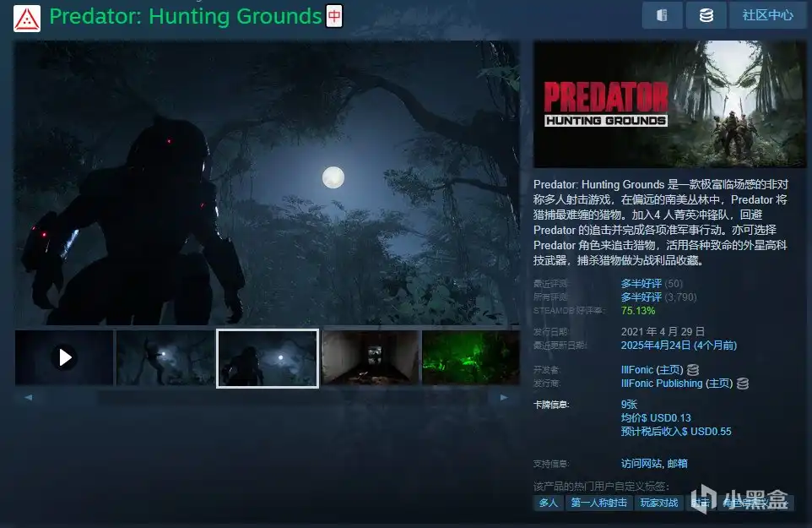Viewport: 812px width, 528px height.
Task: Play the trailer video thumbnail
Action: click(64, 357)
